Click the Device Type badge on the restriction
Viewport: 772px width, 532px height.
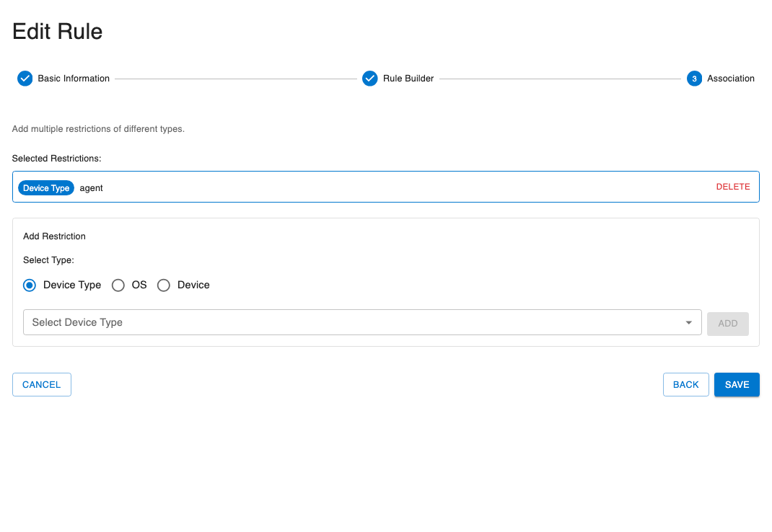click(x=46, y=187)
